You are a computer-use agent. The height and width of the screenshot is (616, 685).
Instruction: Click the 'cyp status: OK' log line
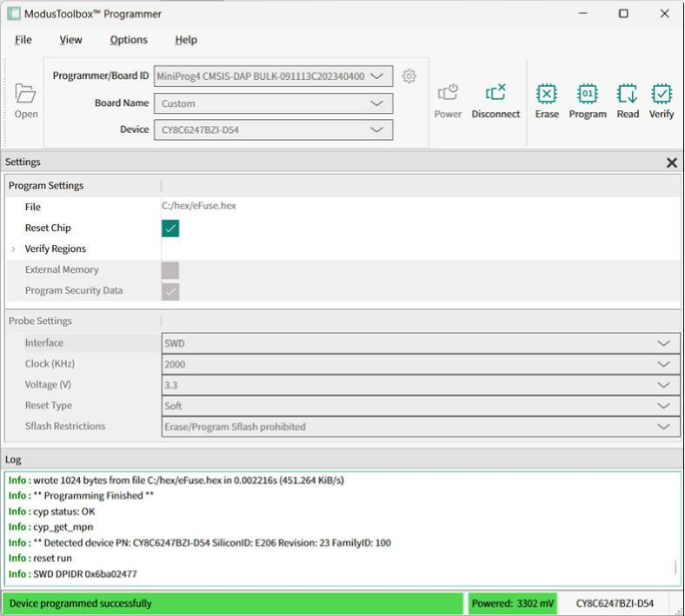click(52, 511)
